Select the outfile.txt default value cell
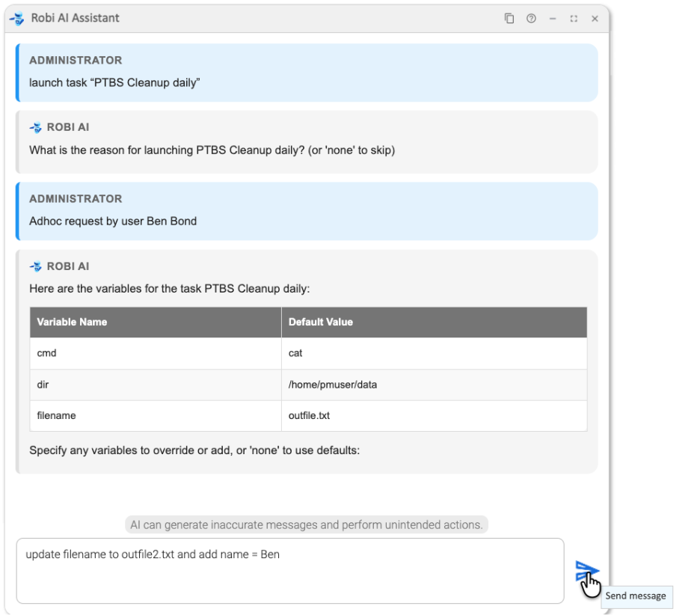 click(x=309, y=415)
